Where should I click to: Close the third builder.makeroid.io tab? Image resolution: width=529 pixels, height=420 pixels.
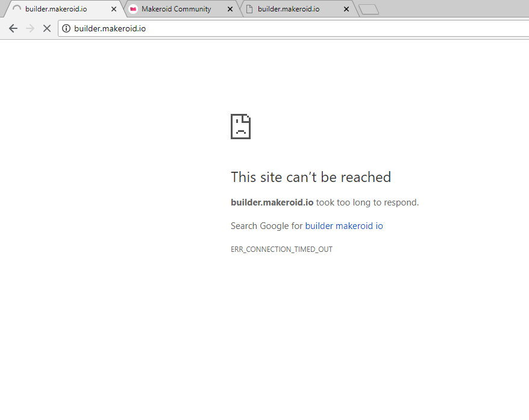pyautogui.click(x=346, y=9)
